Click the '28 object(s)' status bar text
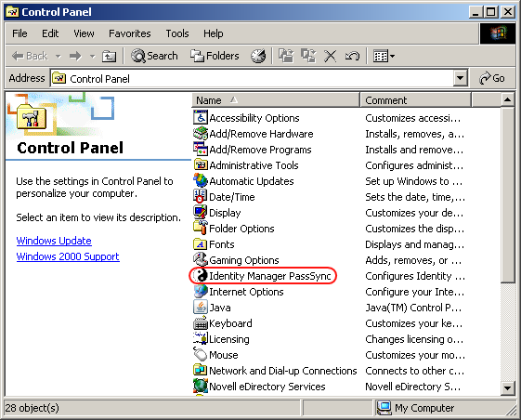The image size is (521, 420). 33,408
